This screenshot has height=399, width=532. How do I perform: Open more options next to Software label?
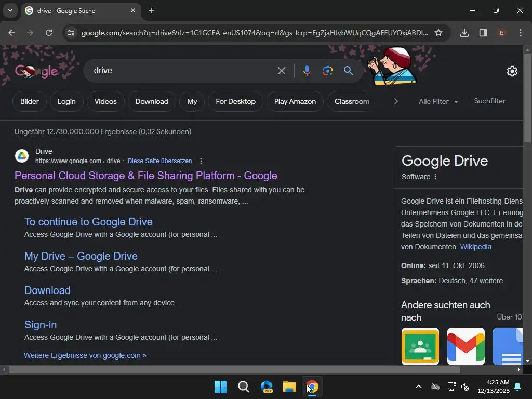point(435,177)
